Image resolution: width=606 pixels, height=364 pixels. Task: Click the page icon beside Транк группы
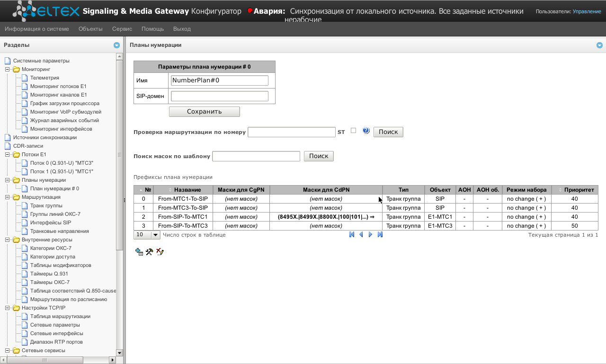[25, 205]
